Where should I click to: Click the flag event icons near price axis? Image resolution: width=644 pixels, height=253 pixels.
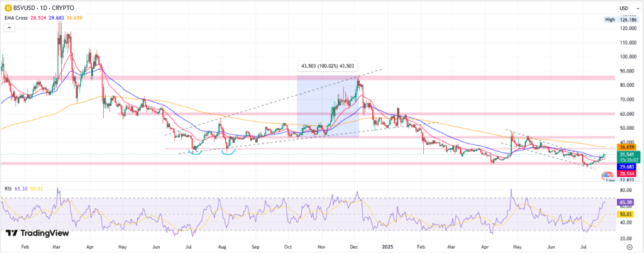pyautogui.click(x=608, y=176)
